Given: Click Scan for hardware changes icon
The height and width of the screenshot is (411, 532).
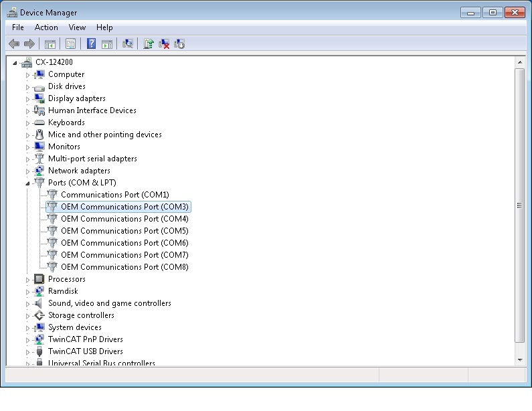Looking at the screenshot, I should click(x=128, y=44).
